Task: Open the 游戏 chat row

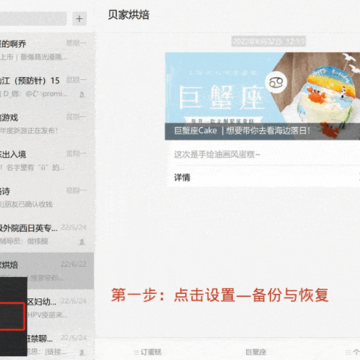Action: click(x=47, y=123)
